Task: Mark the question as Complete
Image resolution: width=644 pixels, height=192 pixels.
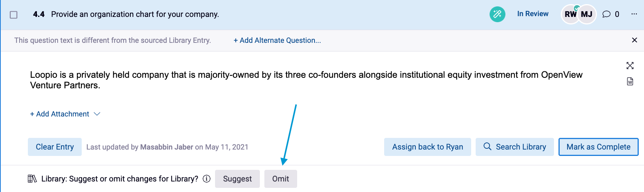Action: coord(598,147)
